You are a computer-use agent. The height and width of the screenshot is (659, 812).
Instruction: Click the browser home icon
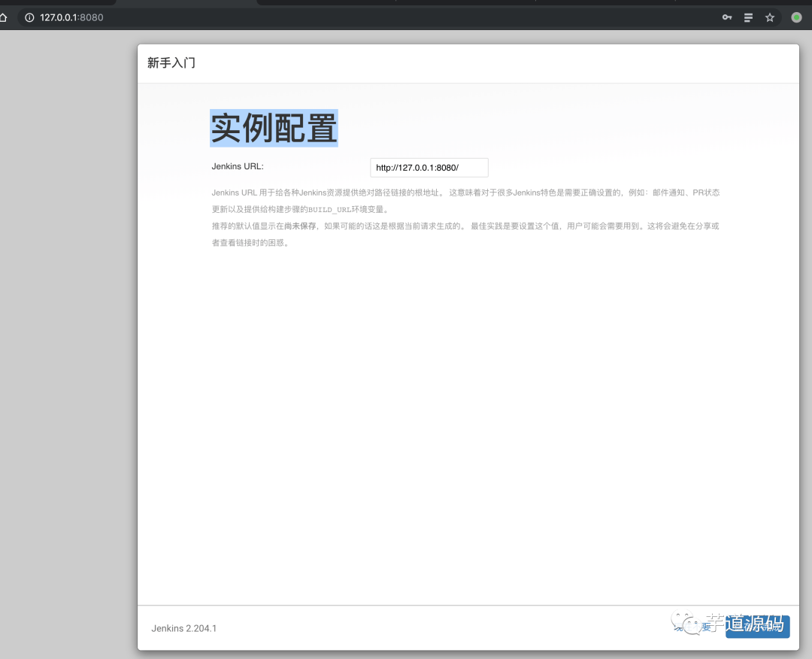(3, 17)
